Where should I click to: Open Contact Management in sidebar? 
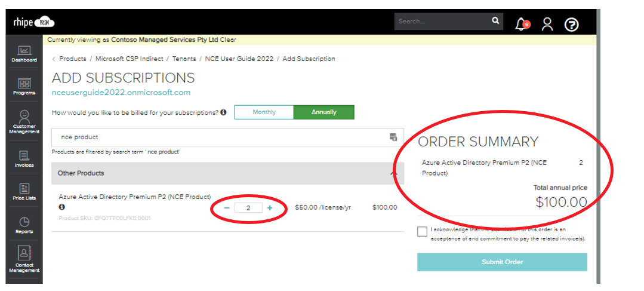(x=24, y=258)
